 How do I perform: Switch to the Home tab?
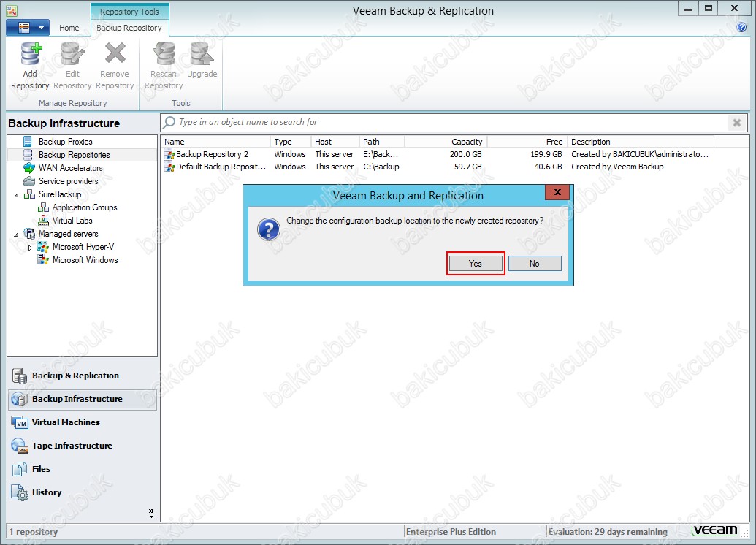coord(69,28)
